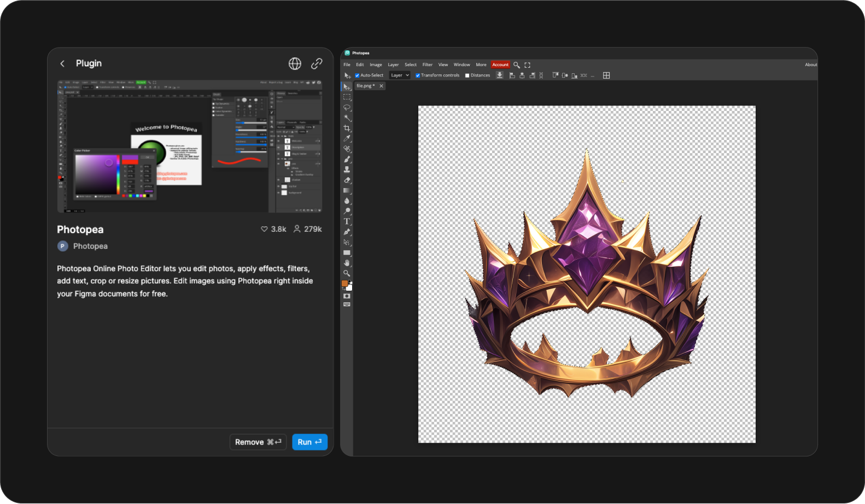865x504 pixels.
Task: Align right edges icon
Action: pyautogui.click(x=532, y=75)
